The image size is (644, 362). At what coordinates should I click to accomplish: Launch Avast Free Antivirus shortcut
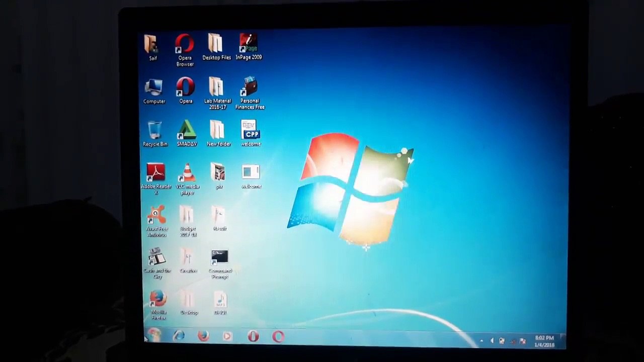[x=156, y=221]
